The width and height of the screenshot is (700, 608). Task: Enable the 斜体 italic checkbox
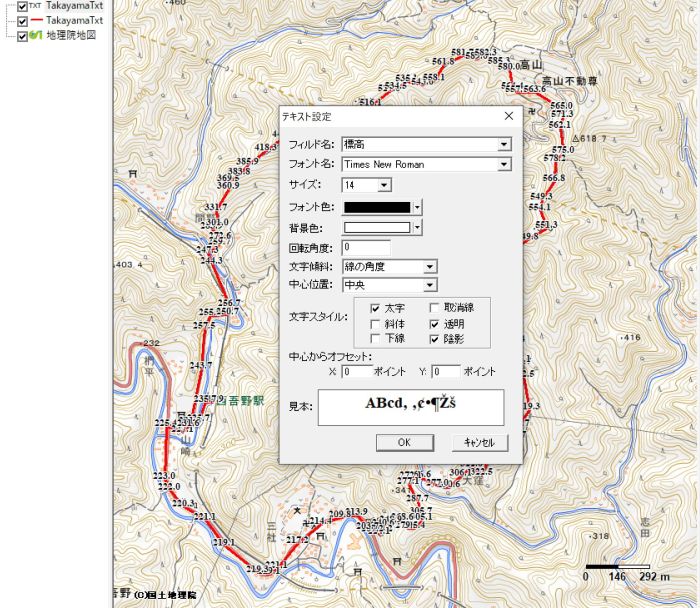point(376,324)
